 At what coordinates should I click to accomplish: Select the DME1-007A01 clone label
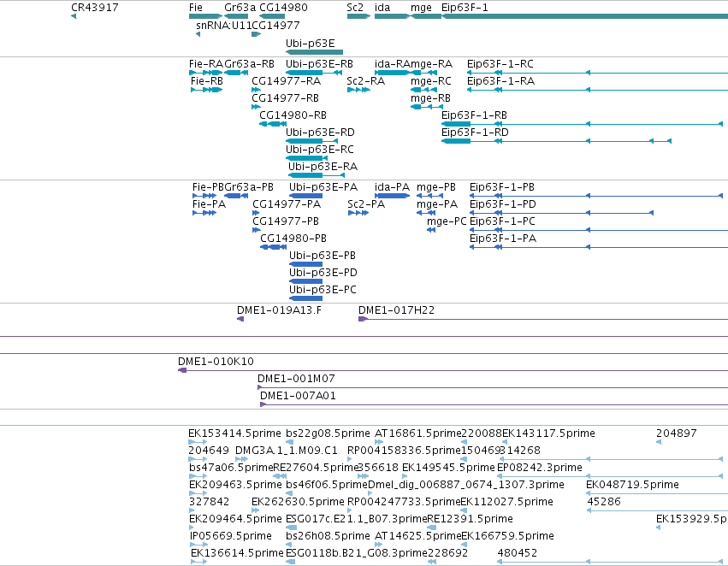point(298,396)
